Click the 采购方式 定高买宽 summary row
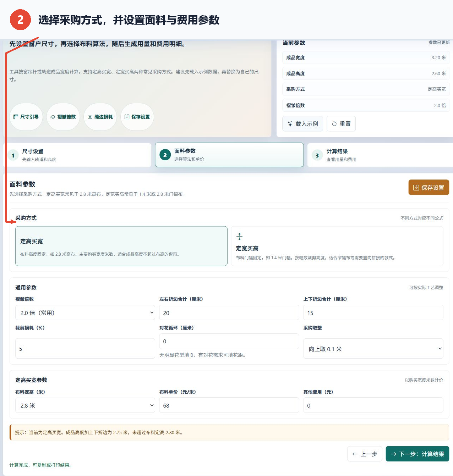 coord(366,89)
